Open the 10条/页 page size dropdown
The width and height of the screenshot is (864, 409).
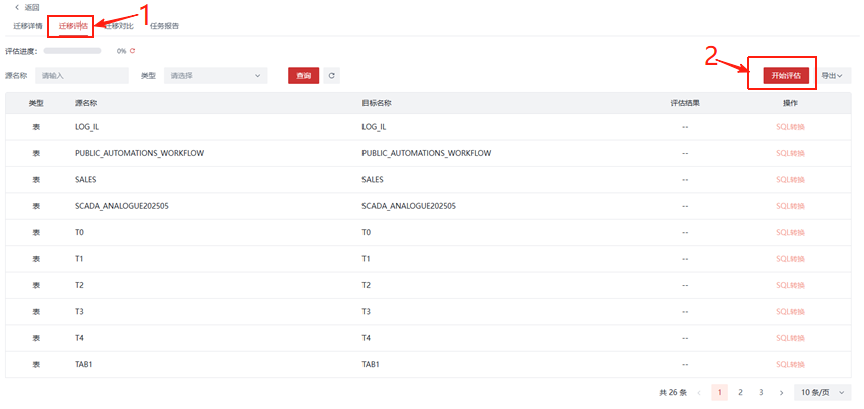coord(825,393)
